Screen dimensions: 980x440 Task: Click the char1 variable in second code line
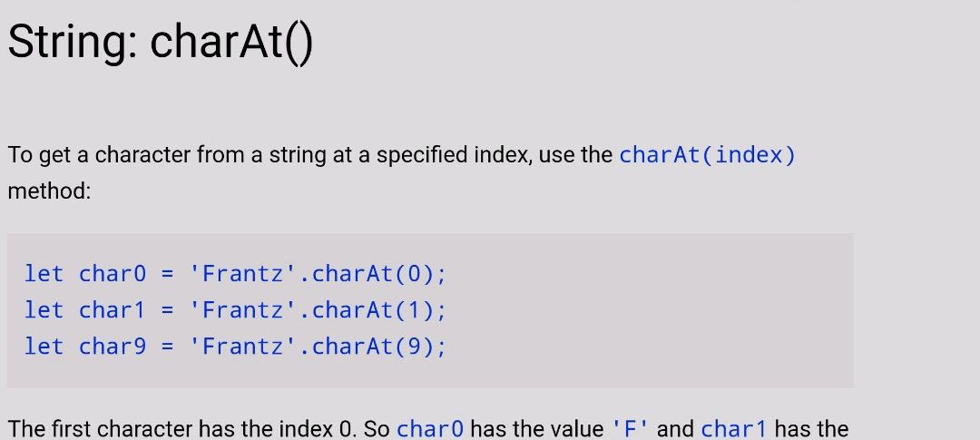[x=112, y=310]
